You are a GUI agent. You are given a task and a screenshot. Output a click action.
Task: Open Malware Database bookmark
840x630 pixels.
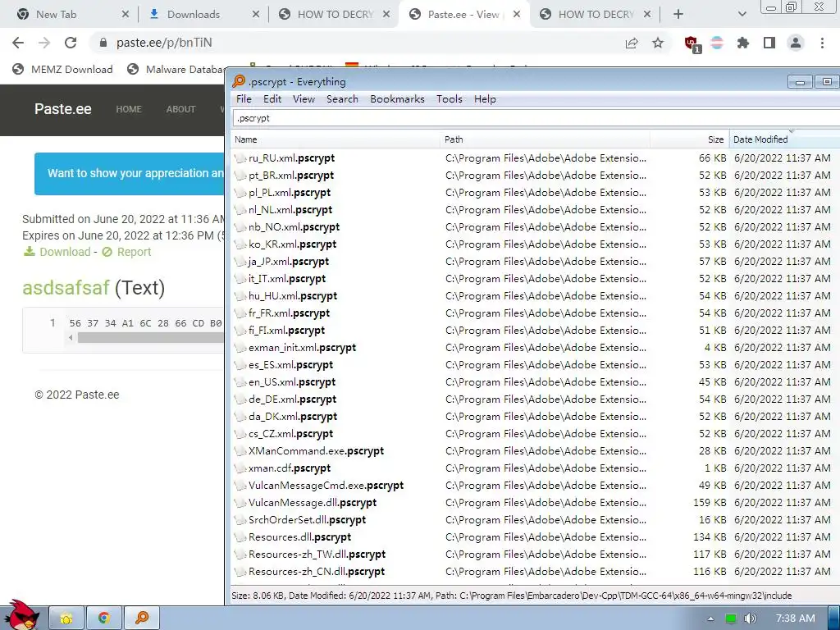click(x=176, y=69)
